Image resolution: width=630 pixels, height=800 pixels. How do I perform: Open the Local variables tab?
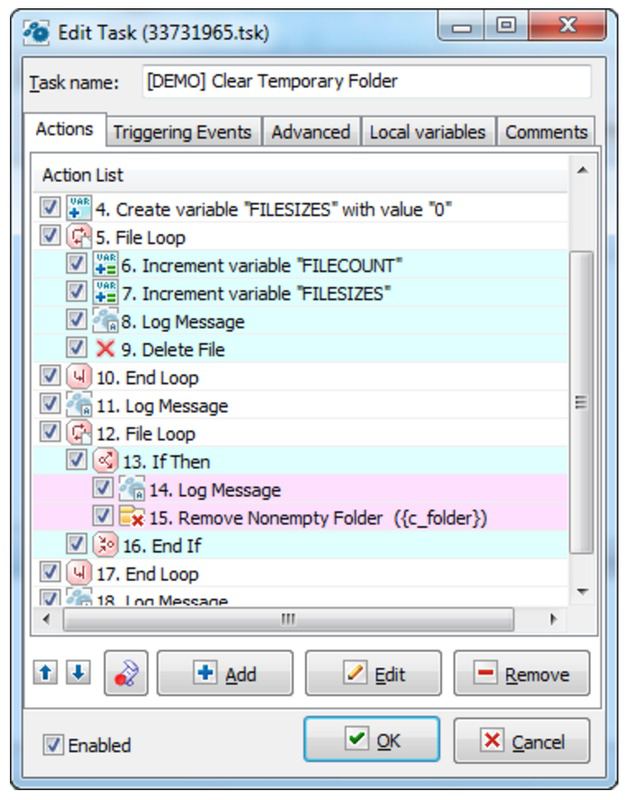(x=427, y=132)
